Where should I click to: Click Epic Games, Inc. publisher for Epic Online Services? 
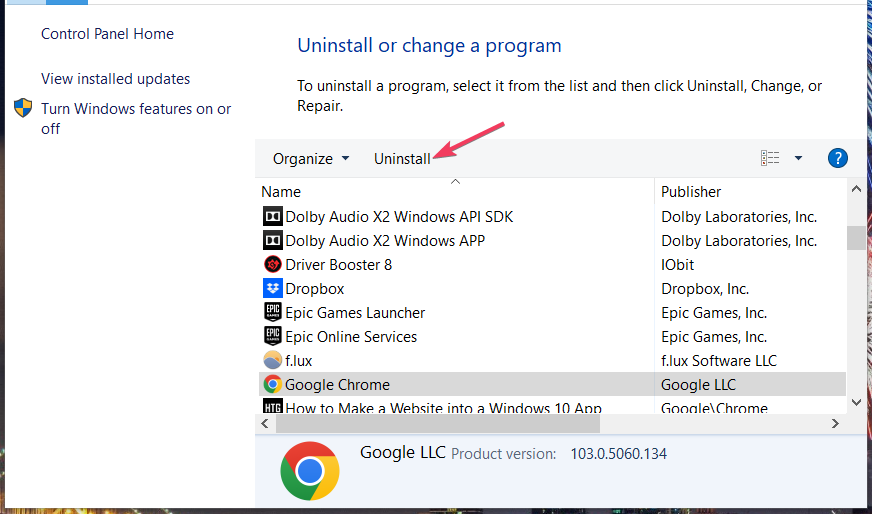(714, 337)
